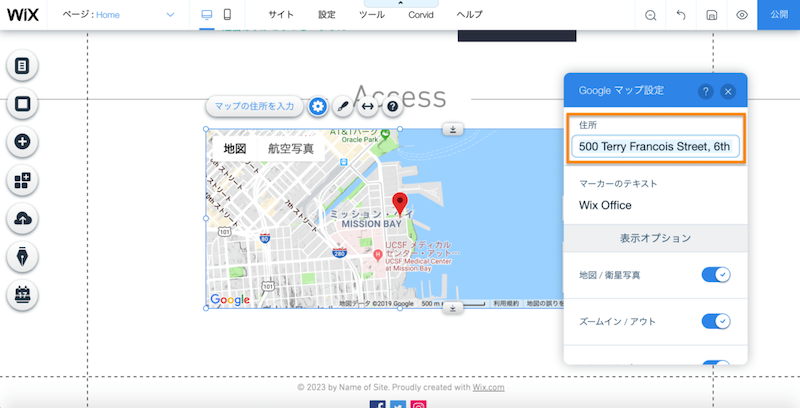
Task: Open the 設定 menu
Action: pyautogui.click(x=327, y=15)
